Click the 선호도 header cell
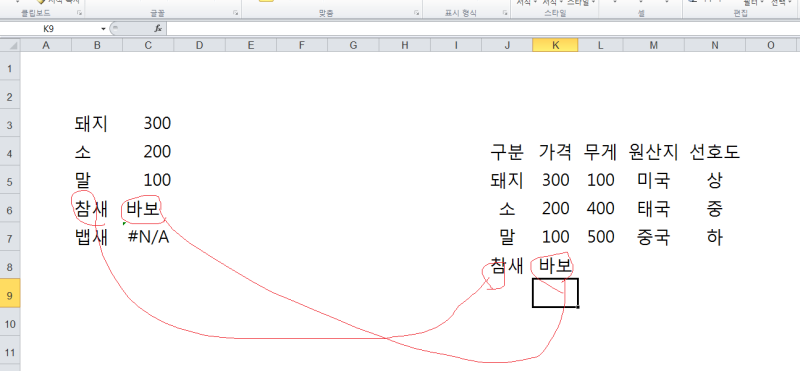The height and width of the screenshot is (371, 800). point(715,152)
